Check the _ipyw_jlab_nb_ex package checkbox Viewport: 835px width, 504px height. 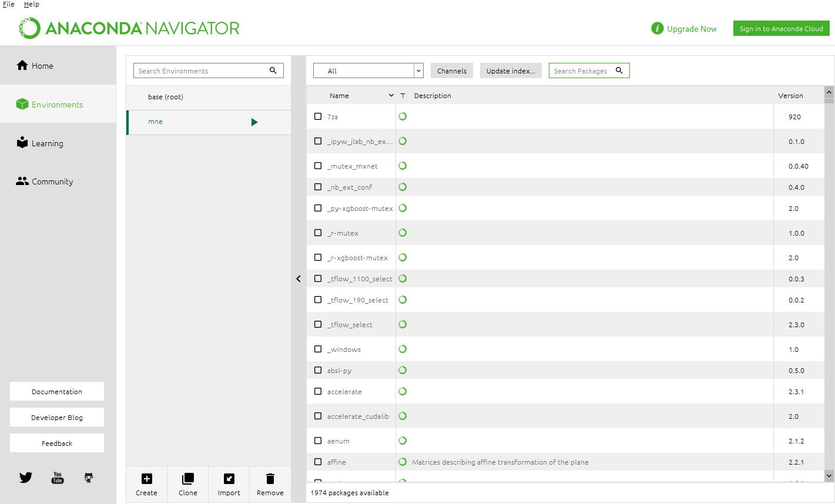318,141
